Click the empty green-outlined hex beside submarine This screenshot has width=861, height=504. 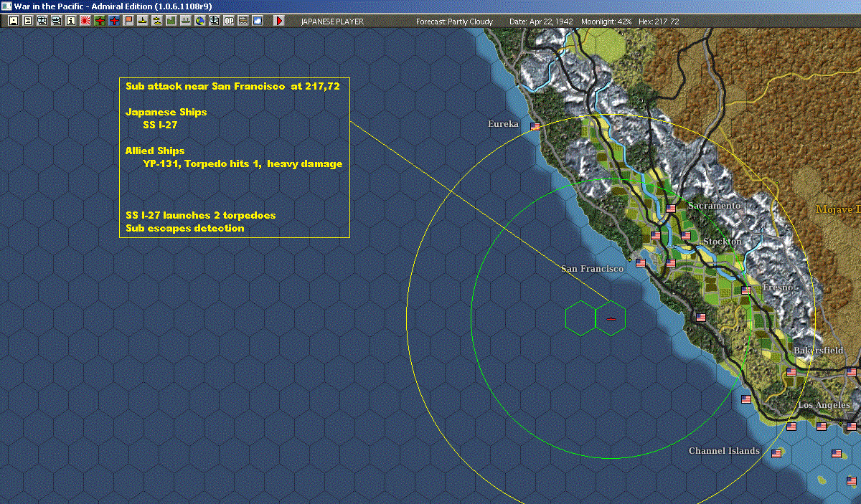pyautogui.click(x=580, y=318)
